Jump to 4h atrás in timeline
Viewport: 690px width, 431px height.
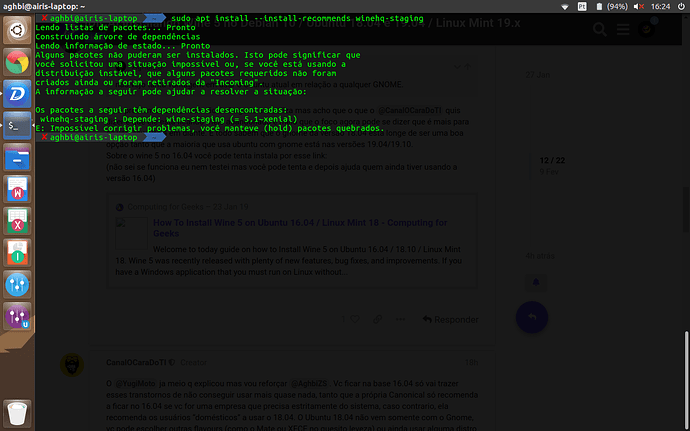pos(540,256)
